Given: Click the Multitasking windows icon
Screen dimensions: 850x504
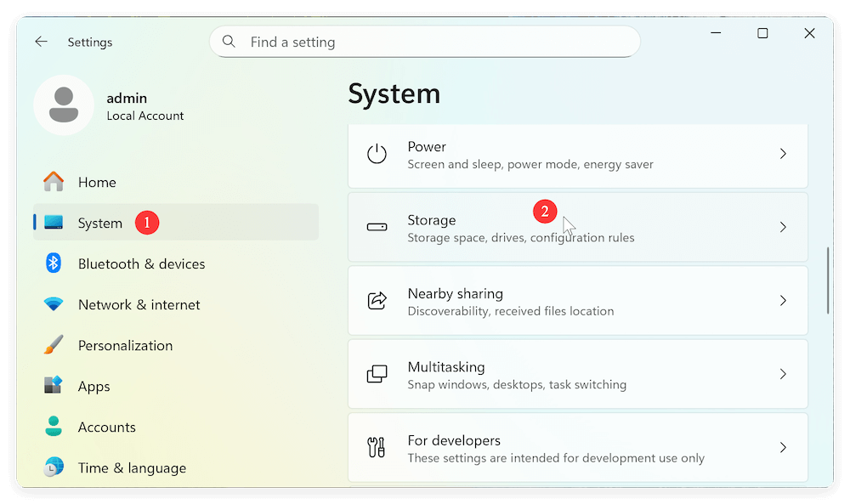Looking at the screenshot, I should coord(377,374).
